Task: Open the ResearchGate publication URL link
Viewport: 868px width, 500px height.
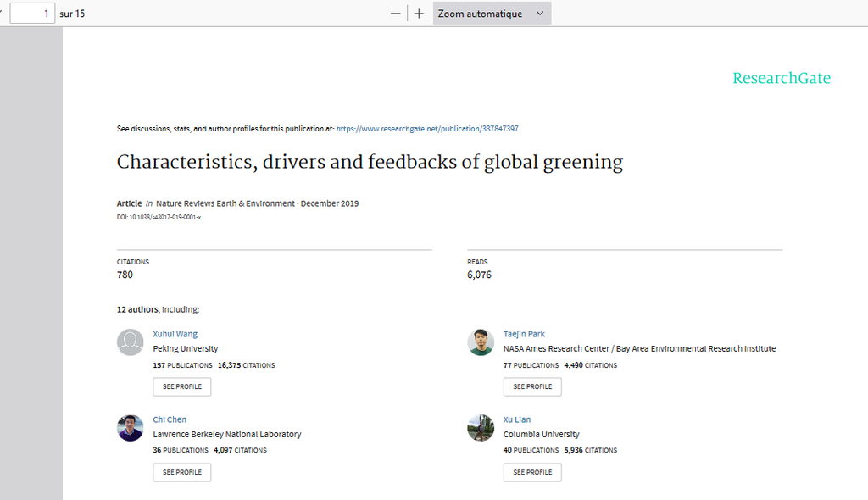Action: point(427,129)
